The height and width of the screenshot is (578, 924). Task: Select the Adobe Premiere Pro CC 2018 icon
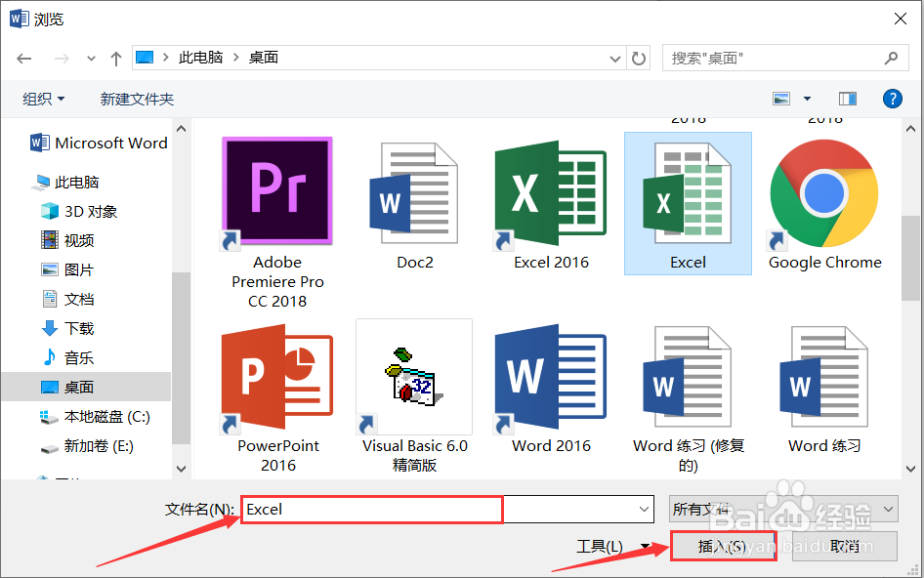(x=276, y=190)
